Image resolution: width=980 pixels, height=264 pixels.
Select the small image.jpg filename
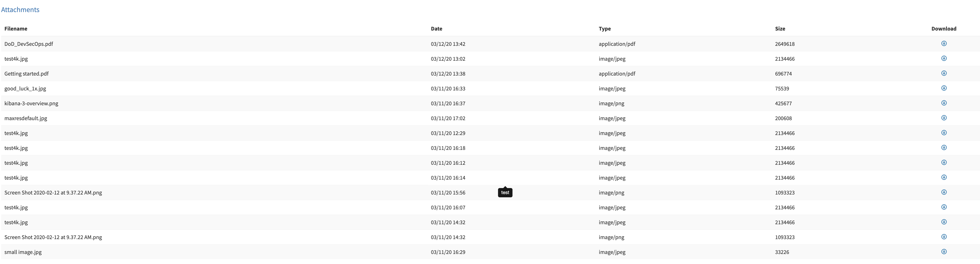[23, 252]
